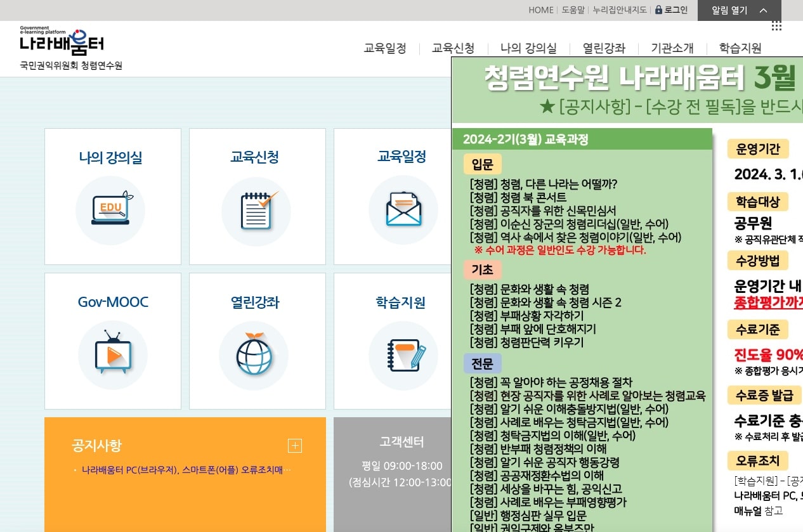Image resolution: width=803 pixels, height=532 pixels.
Task: Click the grid dots icon below 알림 열기
Action: tap(776, 25)
